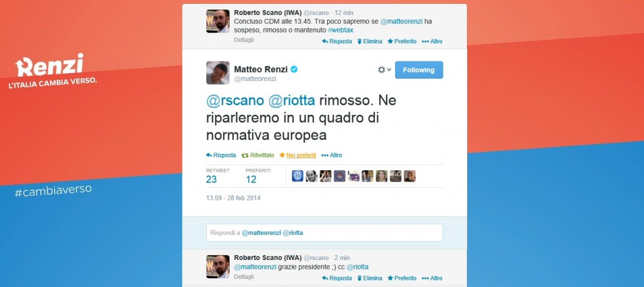
Task: Click the @rscano mention in main tweet
Action: [235, 100]
